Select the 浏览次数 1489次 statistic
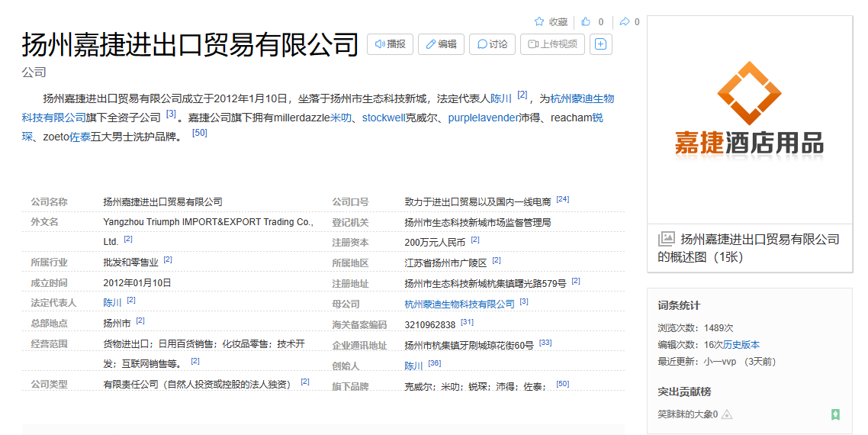 click(696, 327)
